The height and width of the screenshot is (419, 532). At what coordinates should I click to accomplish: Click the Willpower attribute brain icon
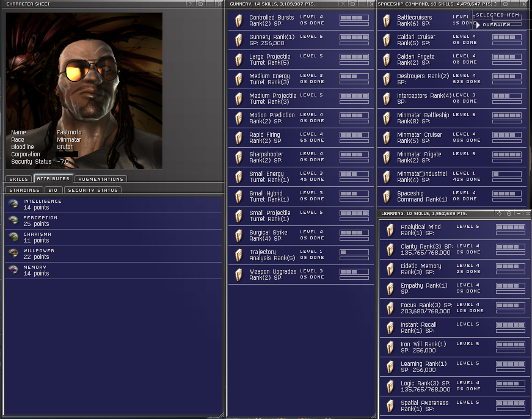click(13, 253)
